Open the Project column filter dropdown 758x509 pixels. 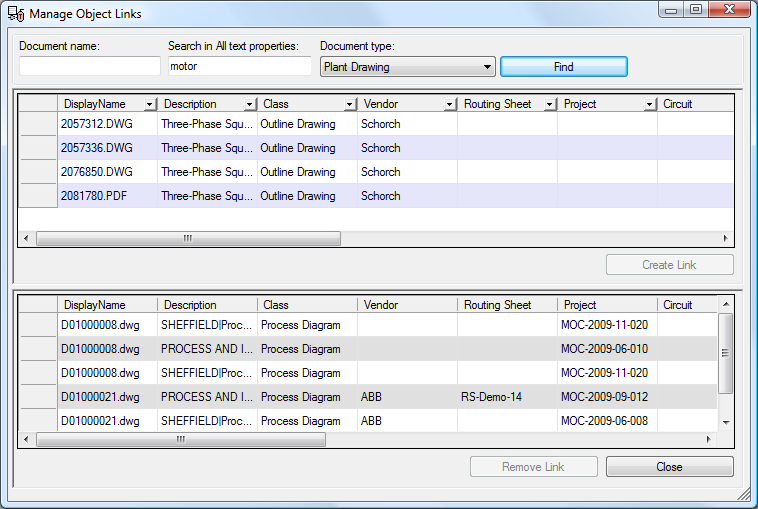click(x=650, y=104)
